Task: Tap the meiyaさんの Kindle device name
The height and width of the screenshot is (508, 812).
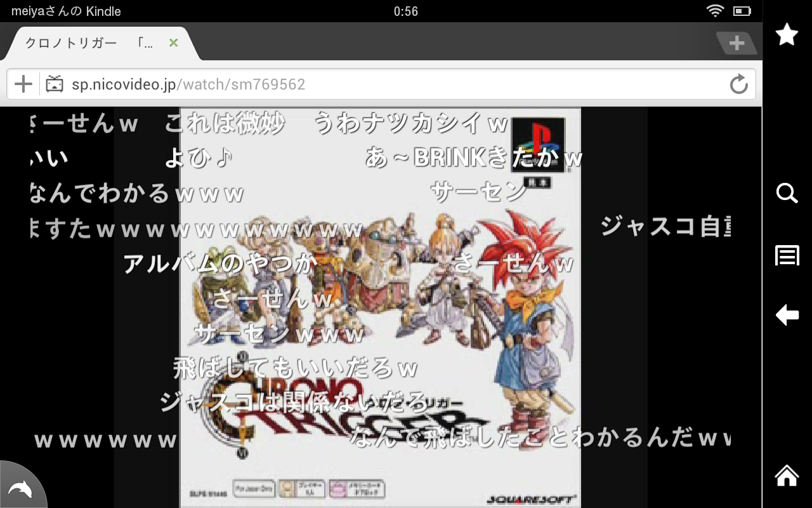Action: 66,11
